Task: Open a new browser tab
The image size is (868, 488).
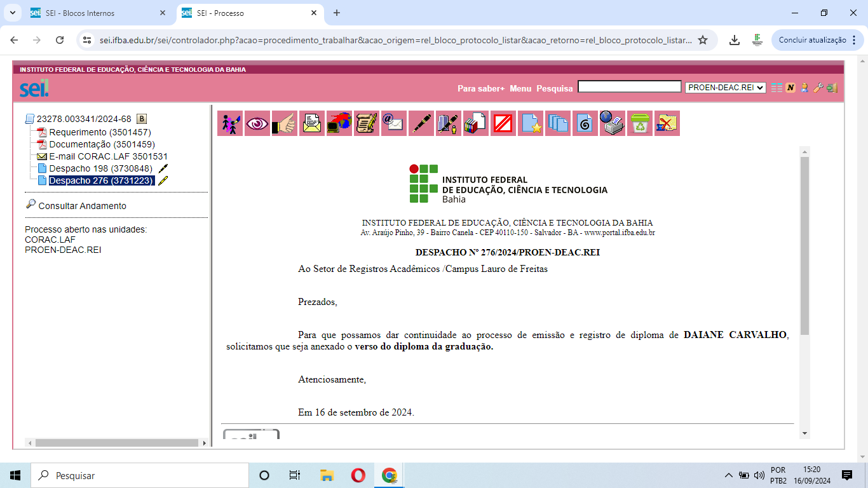Action: (337, 13)
